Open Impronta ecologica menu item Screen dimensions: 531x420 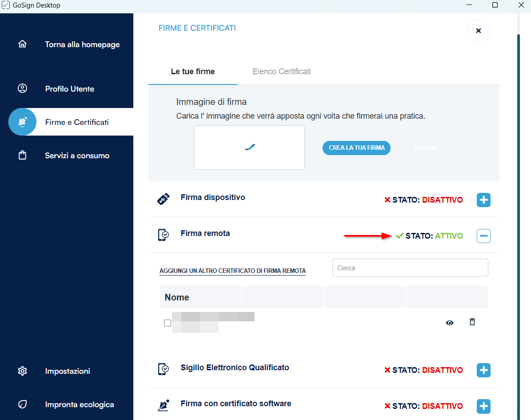(80, 404)
